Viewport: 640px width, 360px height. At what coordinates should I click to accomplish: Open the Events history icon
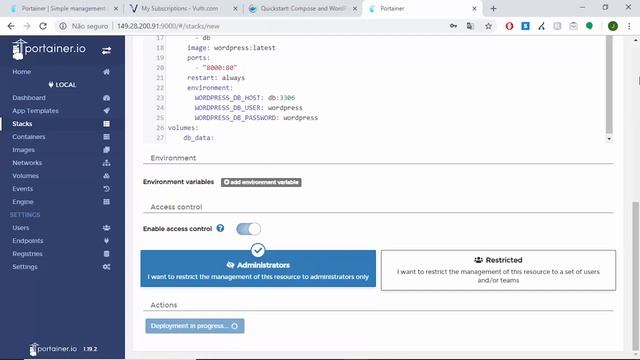coord(106,189)
